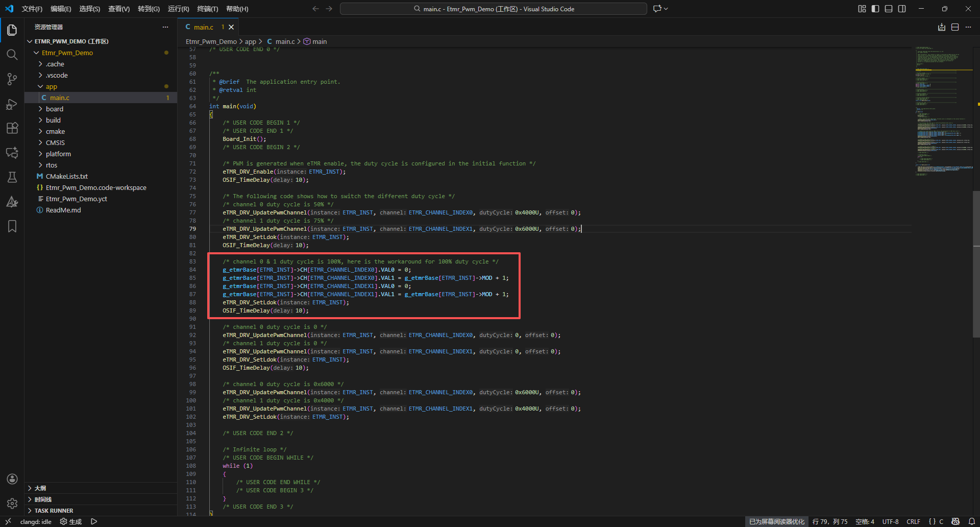Toggle the secondary side bar layout button
Screen dimensions: 980x527
[902, 9]
